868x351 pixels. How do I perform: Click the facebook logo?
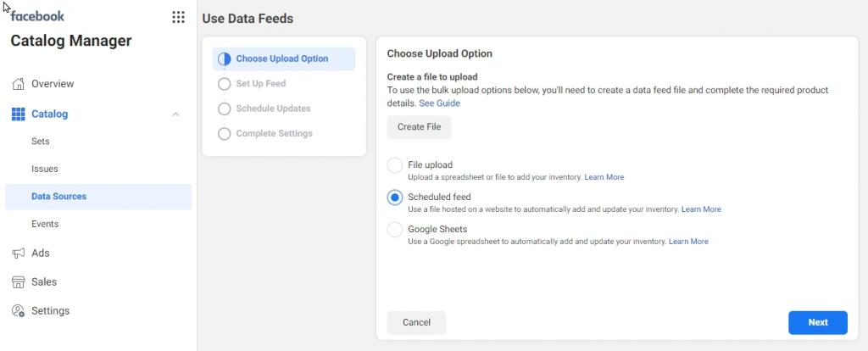tap(37, 16)
